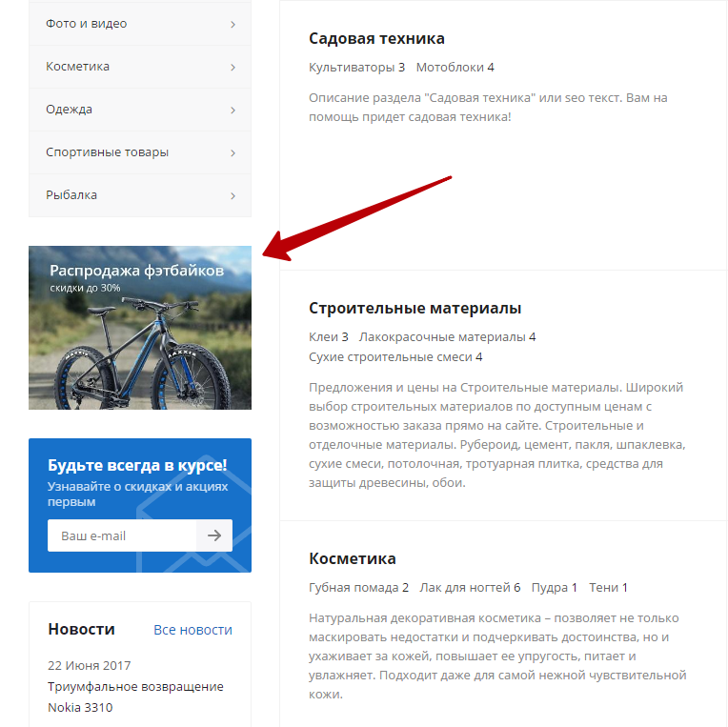Expand the Фото и видео chevron

[x=233, y=24]
